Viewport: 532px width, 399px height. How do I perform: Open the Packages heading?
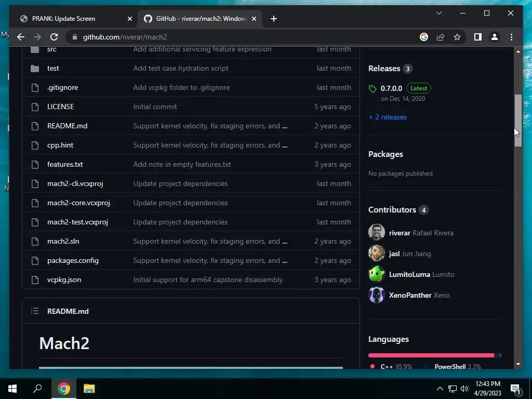point(385,154)
